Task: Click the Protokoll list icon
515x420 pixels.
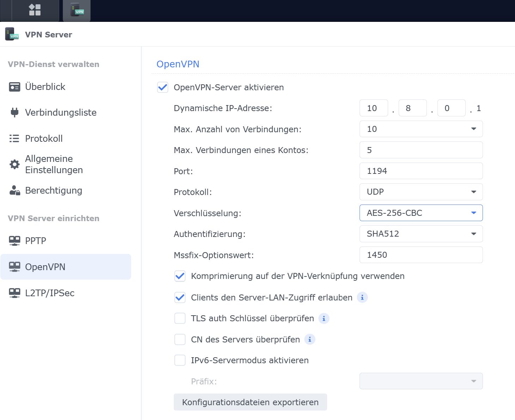Action: pos(14,139)
